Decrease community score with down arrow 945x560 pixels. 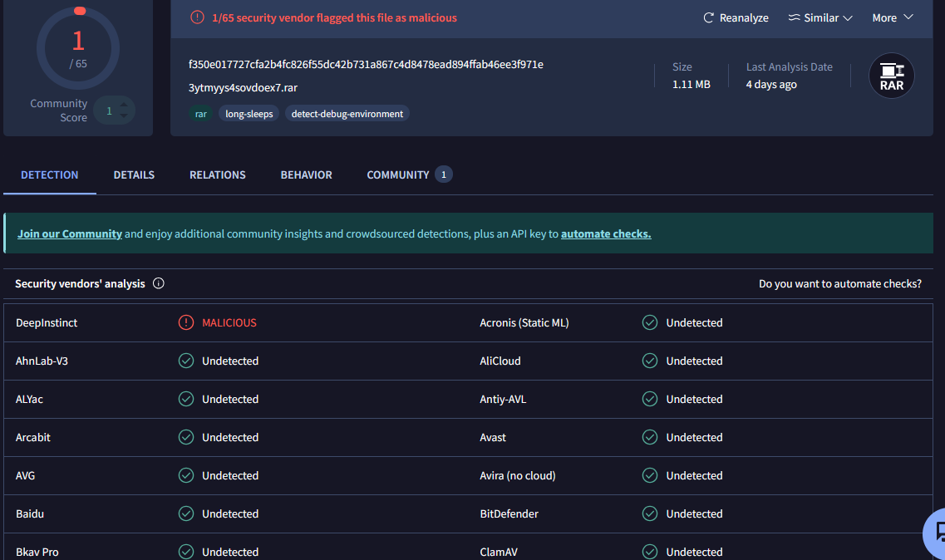pos(124,115)
